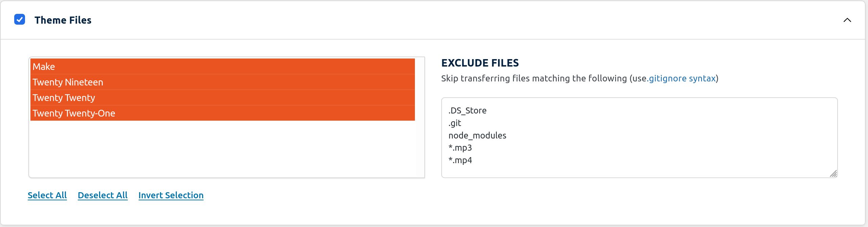Select the Twenty Nineteen theme

click(222, 82)
